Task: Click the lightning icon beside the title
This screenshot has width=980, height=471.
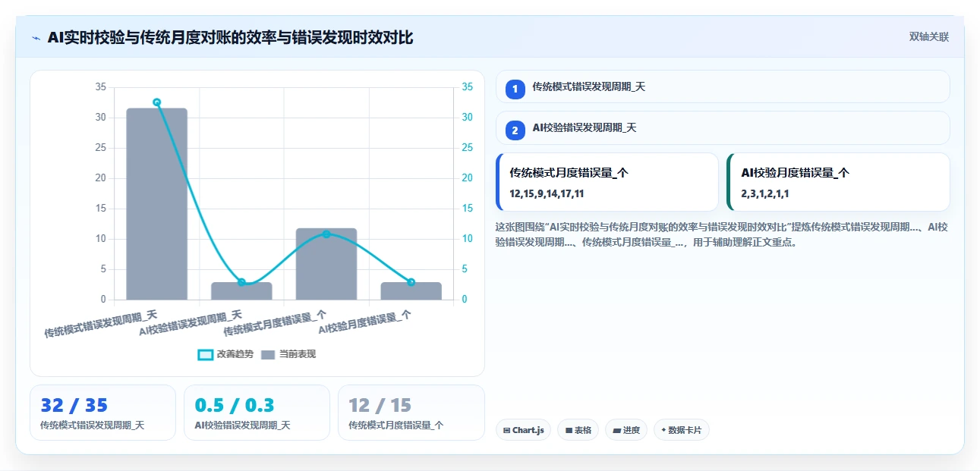Action: pyautogui.click(x=36, y=38)
